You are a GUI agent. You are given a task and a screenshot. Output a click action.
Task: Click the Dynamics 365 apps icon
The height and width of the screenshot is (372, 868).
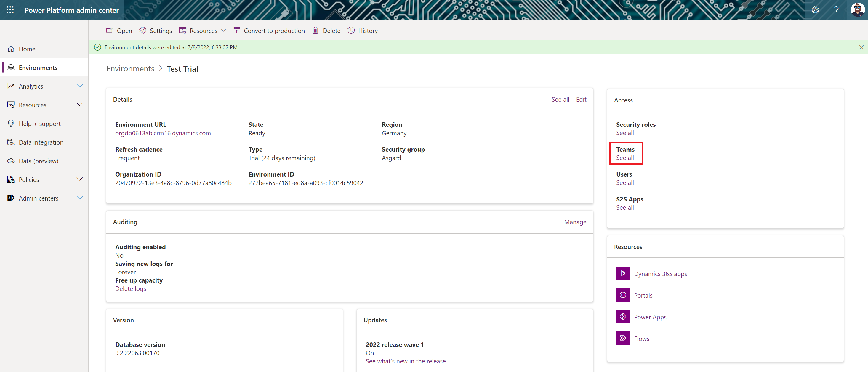point(623,273)
